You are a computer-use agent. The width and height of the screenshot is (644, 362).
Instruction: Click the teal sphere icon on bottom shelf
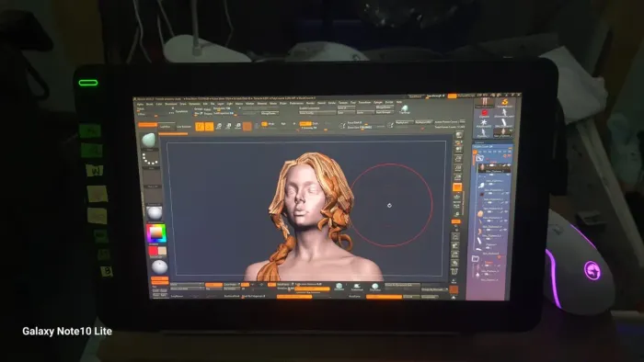coord(374,286)
